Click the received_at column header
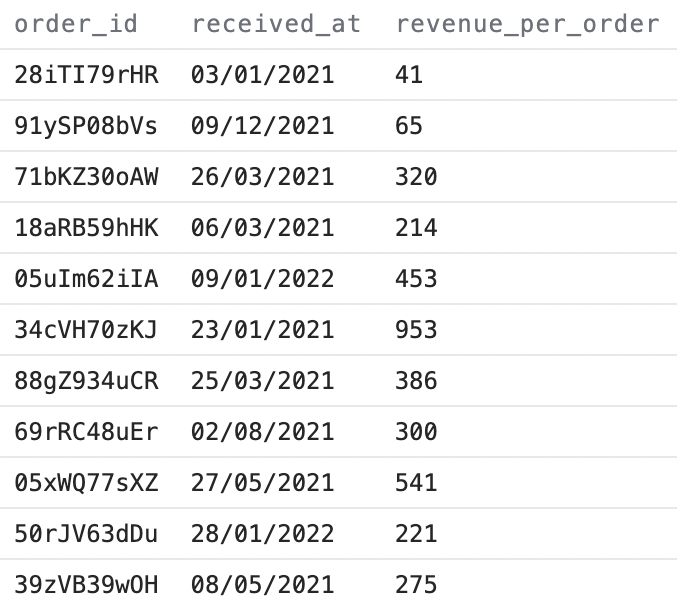This screenshot has height=608, width=686. [277, 24]
